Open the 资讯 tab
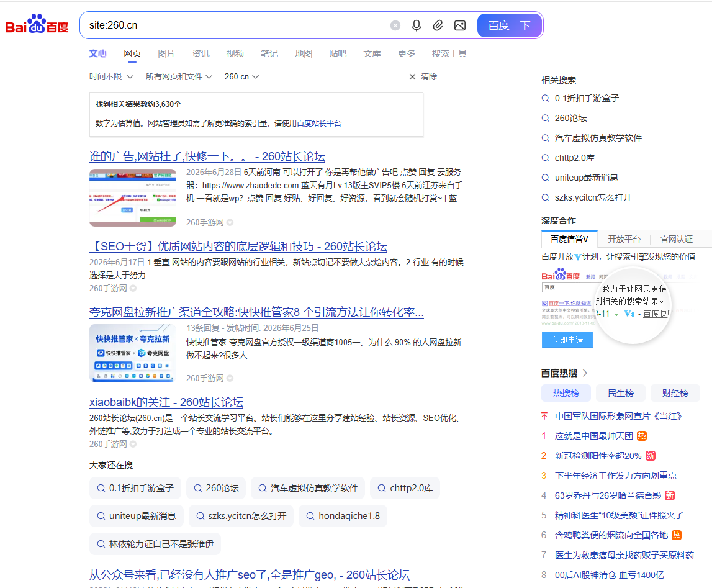 [x=201, y=53]
